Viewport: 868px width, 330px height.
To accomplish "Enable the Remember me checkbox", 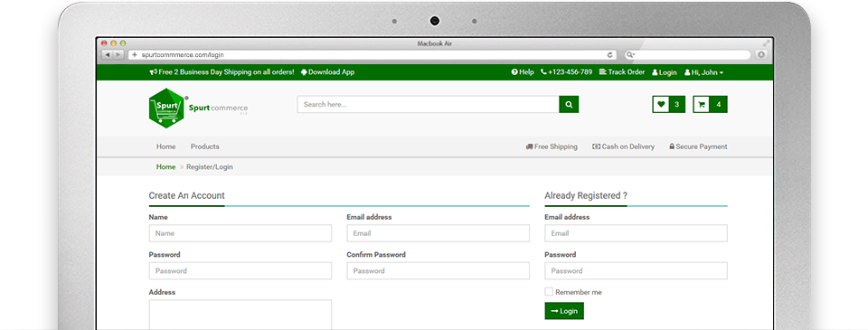I will [549, 292].
